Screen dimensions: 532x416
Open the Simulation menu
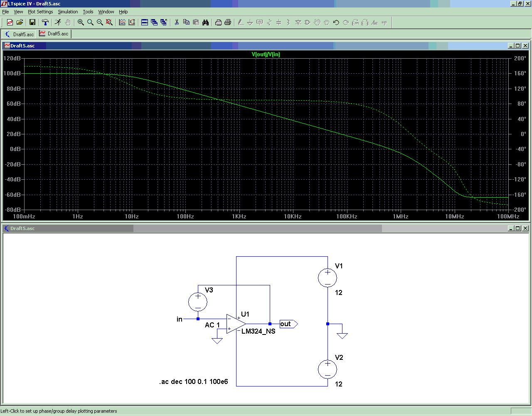coord(68,12)
